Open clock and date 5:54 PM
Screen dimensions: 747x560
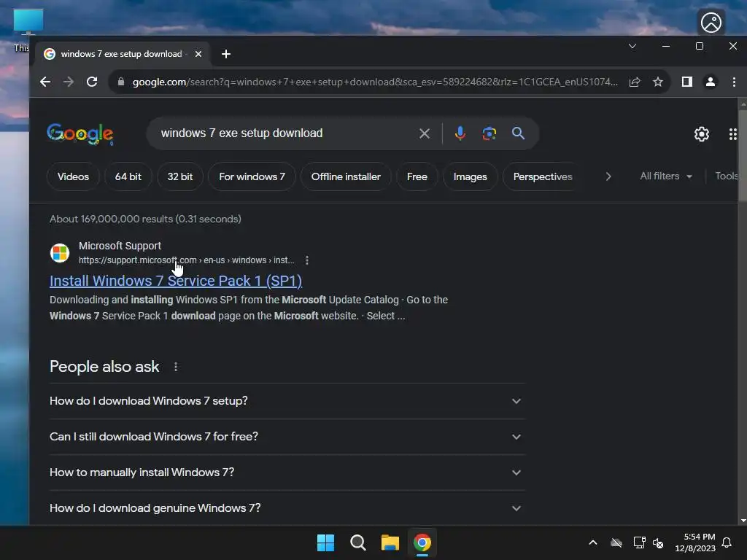[x=695, y=542]
